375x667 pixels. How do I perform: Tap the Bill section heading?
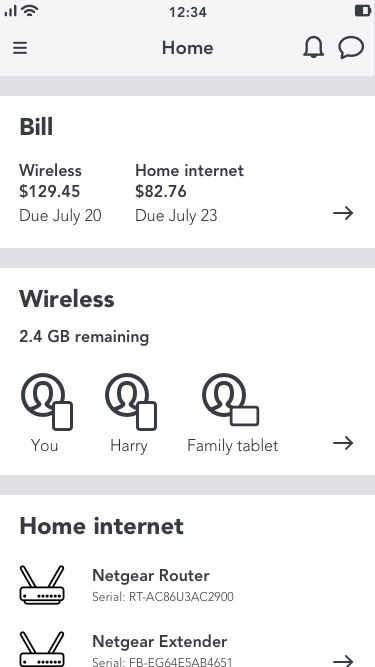36,127
